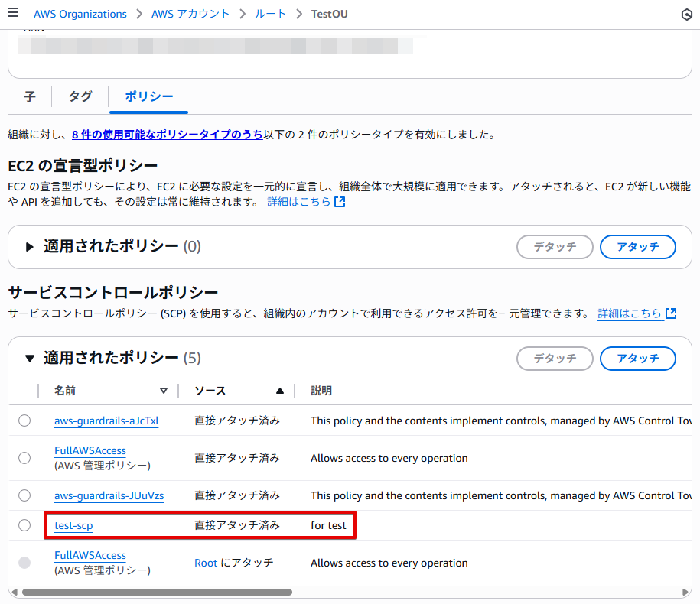Click the サービスコントロールポリシー heading

coord(113,293)
